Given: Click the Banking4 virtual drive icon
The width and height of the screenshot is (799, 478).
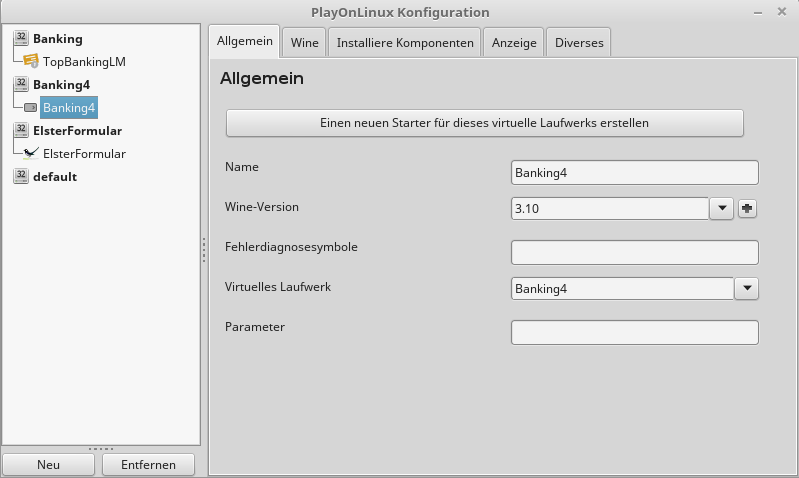Looking at the screenshot, I should (21, 84).
